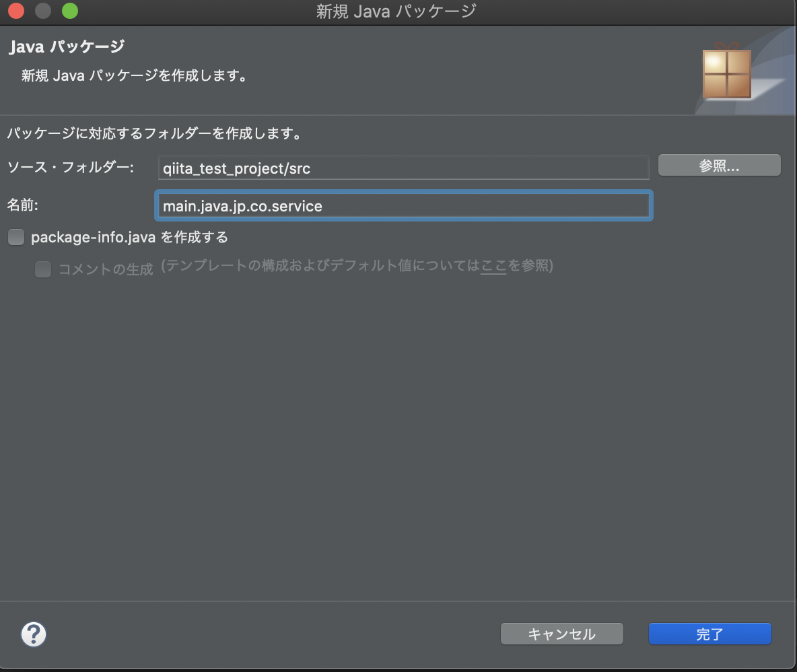Toggle the コメントの生成 checkbox
The width and height of the screenshot is (797, 672).
tap(42, 269)
